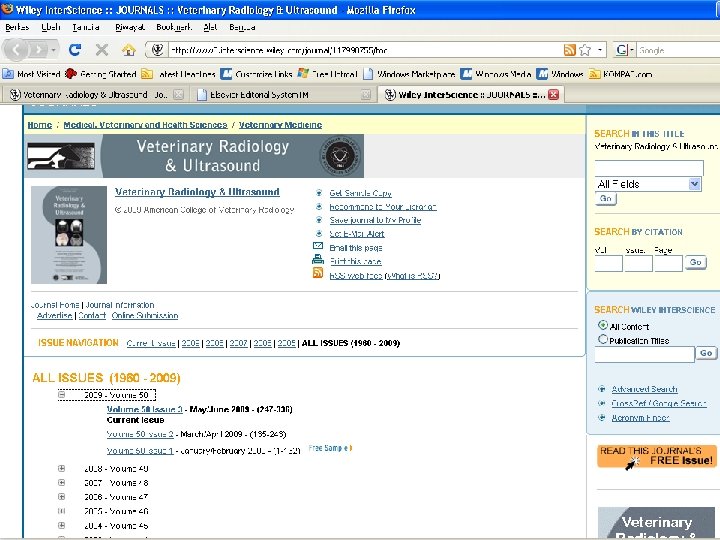Click the printer icon for Print this page
This screenshot has height=540, width=720.
tap(318, 260)
